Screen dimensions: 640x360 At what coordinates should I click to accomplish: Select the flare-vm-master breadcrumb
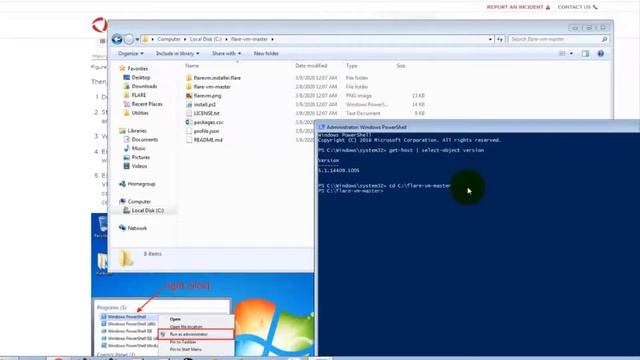pyautogui.click(x=249, y=39)
